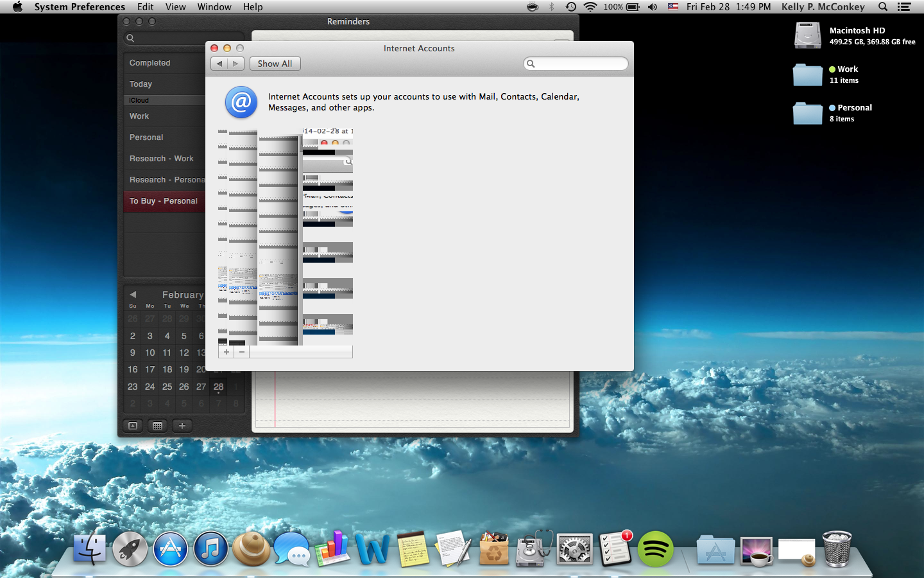The height and width of the screenshot is (578, 924).
Task: Click Show All in Internet Accounts
Action: click(275, 64)
